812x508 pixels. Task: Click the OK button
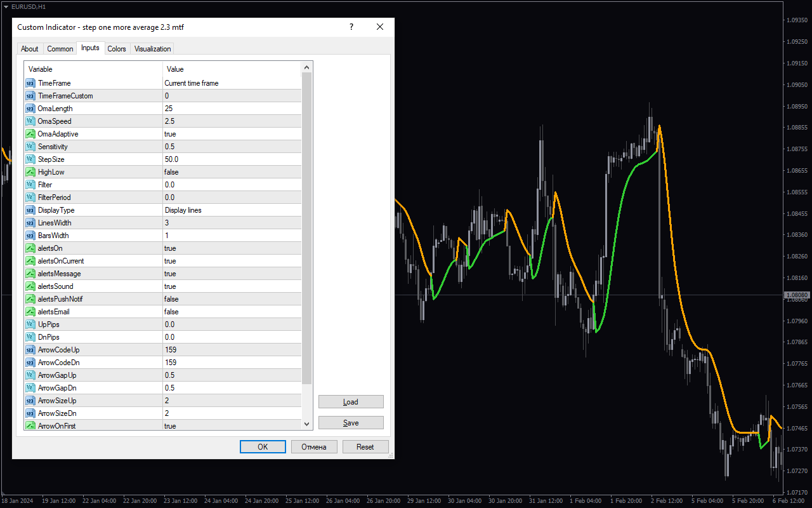(x=263, y=447)
